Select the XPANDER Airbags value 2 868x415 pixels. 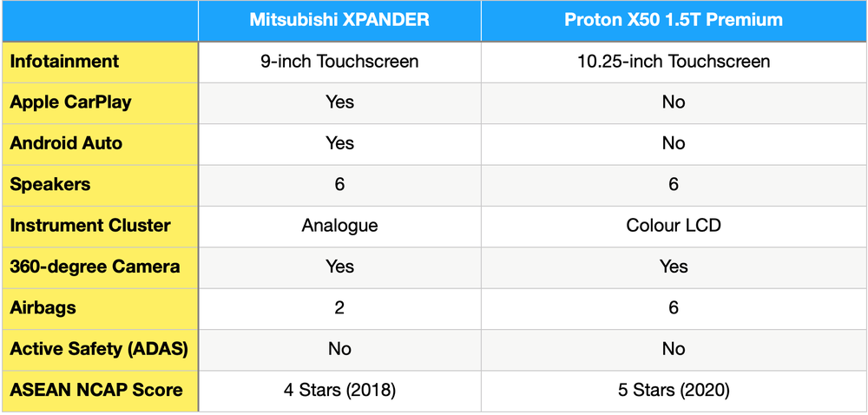pyautogui.click(x=339, y=307)
